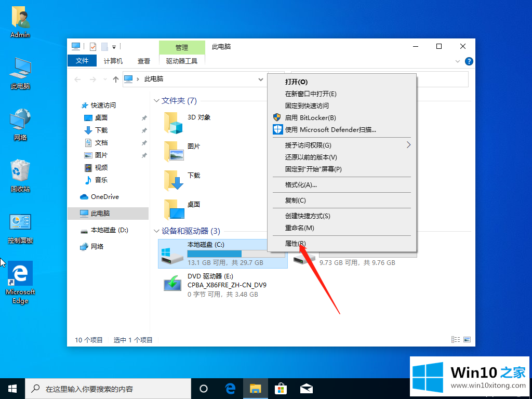Select Microsoft Edge desktop shortcut
The width and height of the screenshot is (532, 399).
point(20,282)
